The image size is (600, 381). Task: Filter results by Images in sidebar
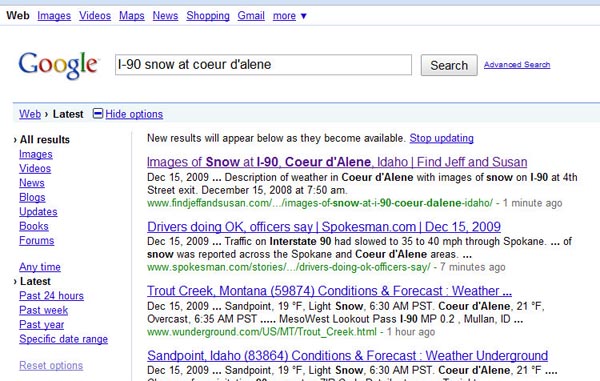[x=36, y=154]
